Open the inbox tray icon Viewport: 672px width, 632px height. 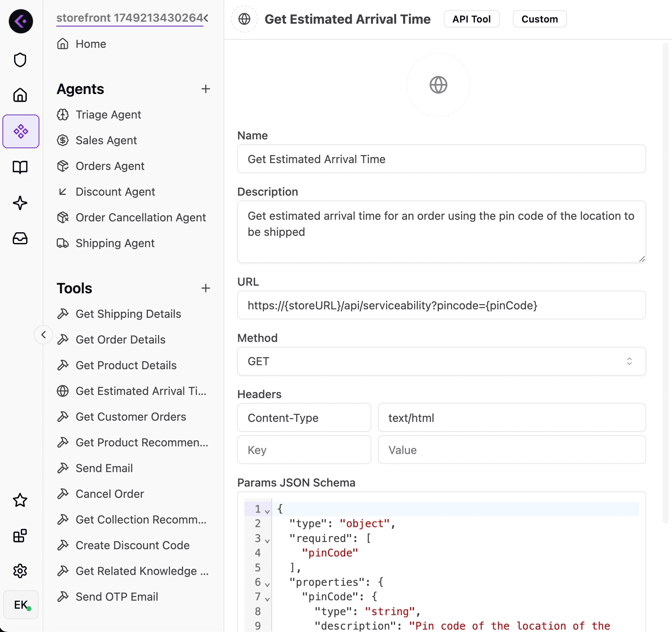pos(20,238)
